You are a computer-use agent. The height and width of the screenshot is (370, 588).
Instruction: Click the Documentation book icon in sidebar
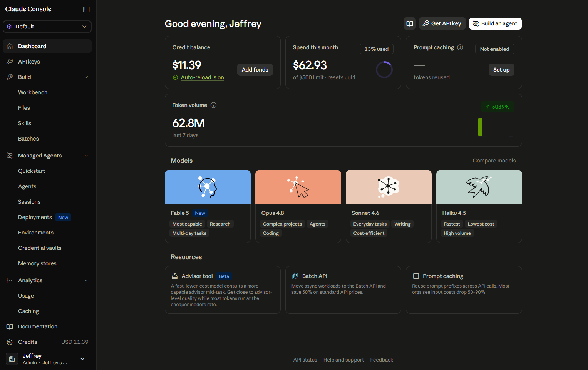pyautogui.click(x=10, y=326)
